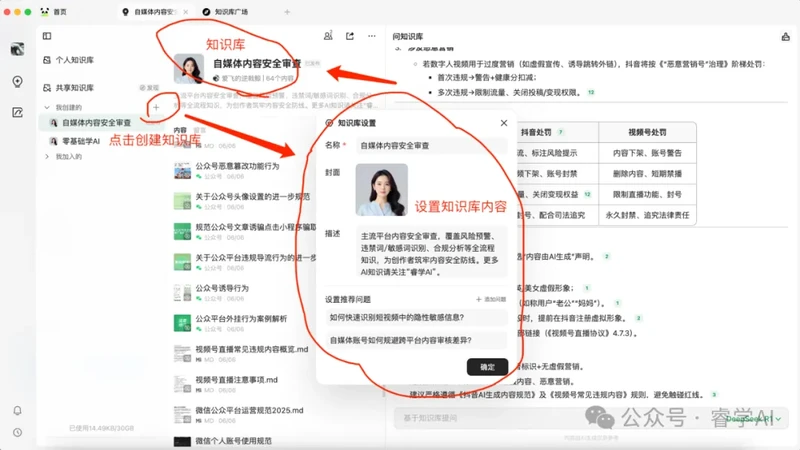Open the user avatar in the left rail
This screenshot has width=800, height=450.
(x=17, y=49)
